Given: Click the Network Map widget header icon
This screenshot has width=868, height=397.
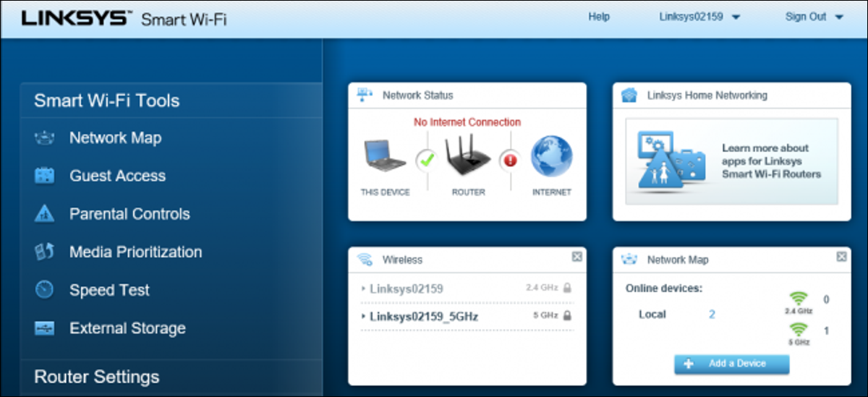Looking at the screenshot, I should [x=629, y=260].
